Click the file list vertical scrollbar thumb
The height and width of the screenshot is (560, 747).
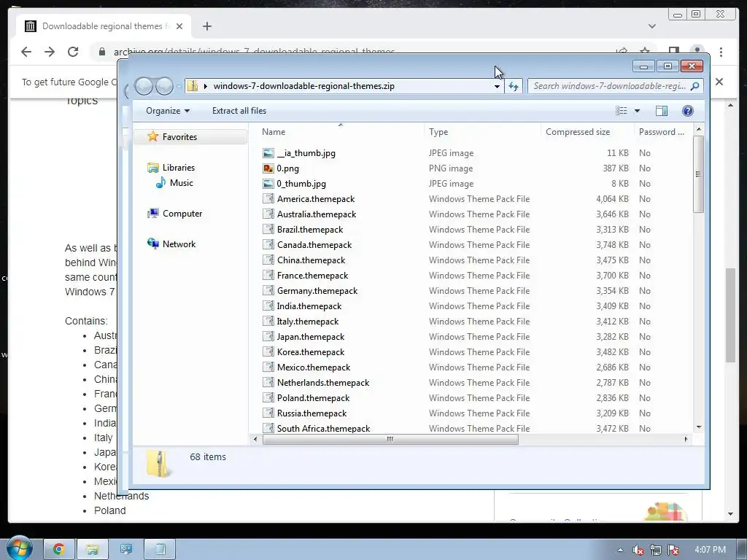(x=698, y=174)
